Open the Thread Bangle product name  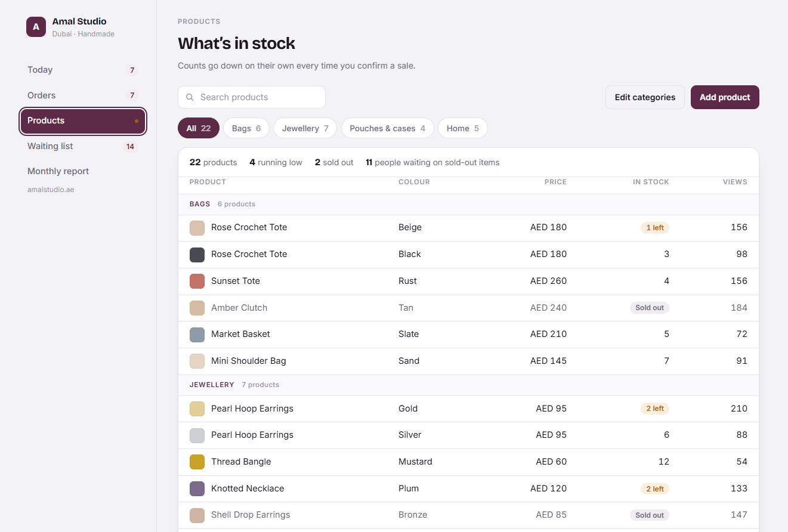click(x=241, y=462)
